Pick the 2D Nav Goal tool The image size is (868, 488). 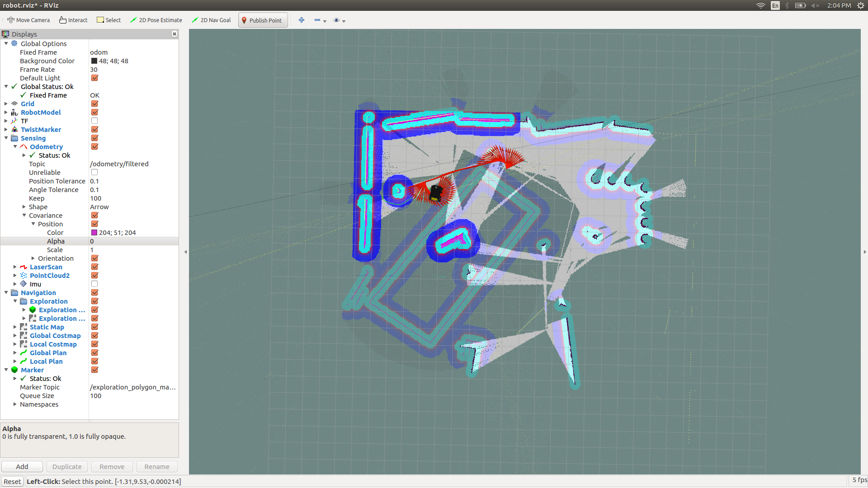[211, 20]
